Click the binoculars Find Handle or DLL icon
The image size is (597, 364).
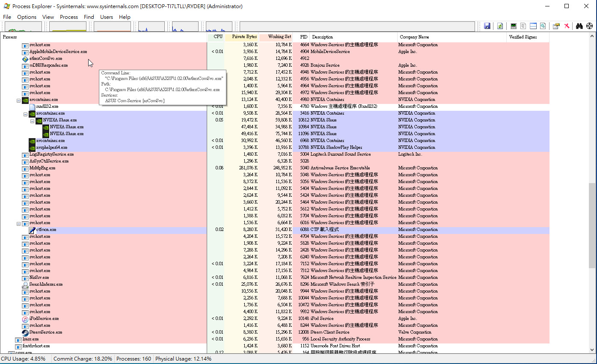pyautogui.click(x=579, y=26)
